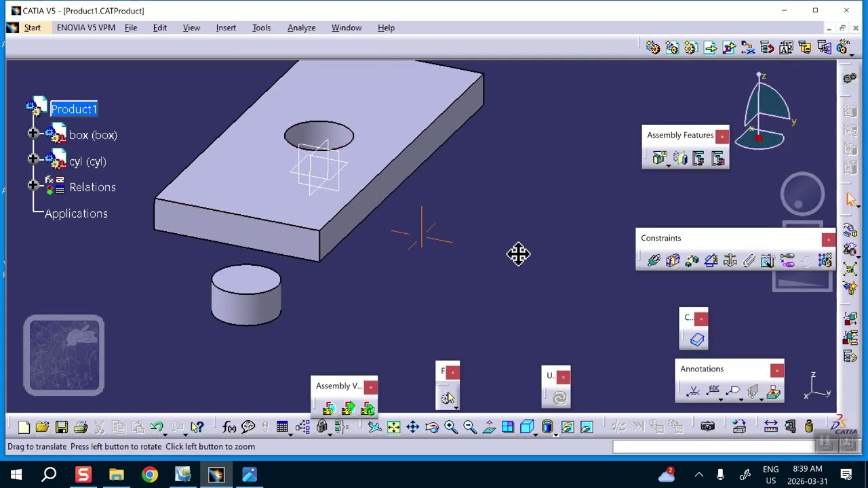Open the ENOVIA V5 VPM menu

click(x=85, y=28)
